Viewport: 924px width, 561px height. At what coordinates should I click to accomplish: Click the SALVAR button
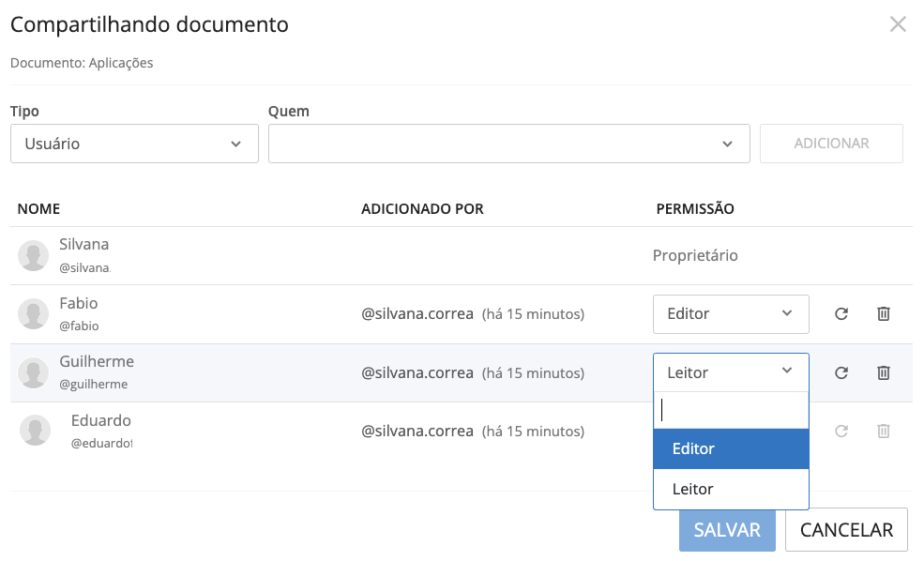[x=727, y=530]
